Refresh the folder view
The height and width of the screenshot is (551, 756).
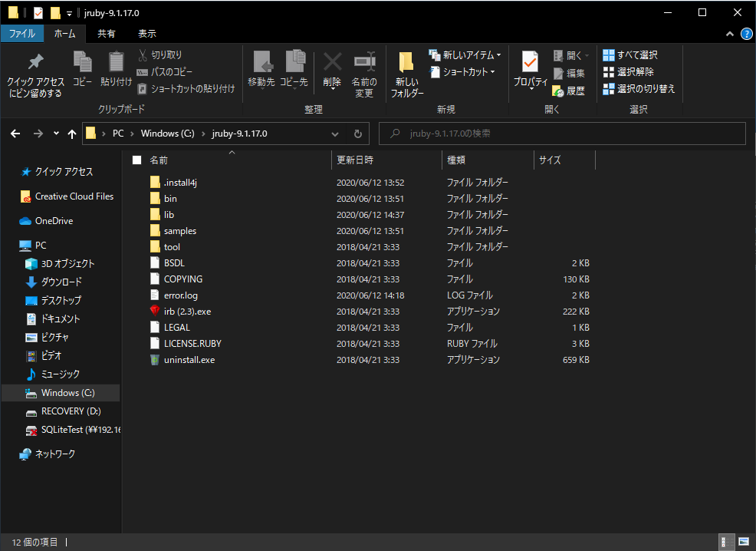coord(358,134)
